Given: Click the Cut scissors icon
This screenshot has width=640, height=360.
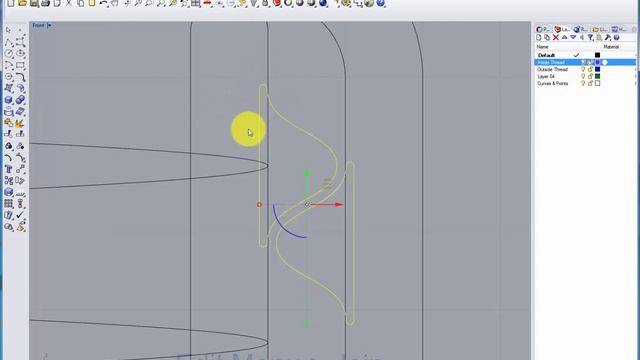Looking at the screenshot, I should pyautogui.click(x=69, y=3).
